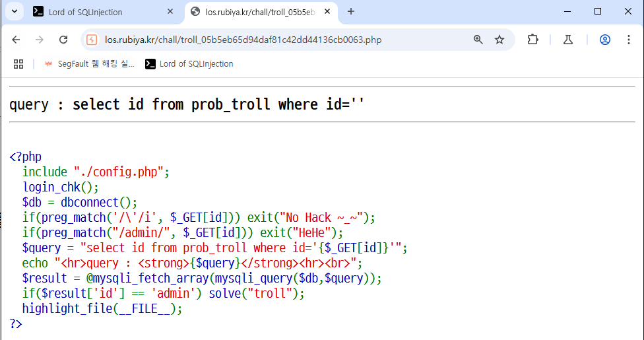Open the tab search dropdown arrow
Image resolution: width=644 pixels, height=340 pixels.
15,11
